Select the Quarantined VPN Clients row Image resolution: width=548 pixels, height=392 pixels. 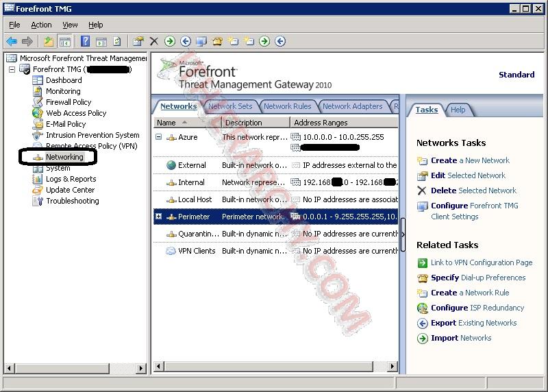(275, 234)
